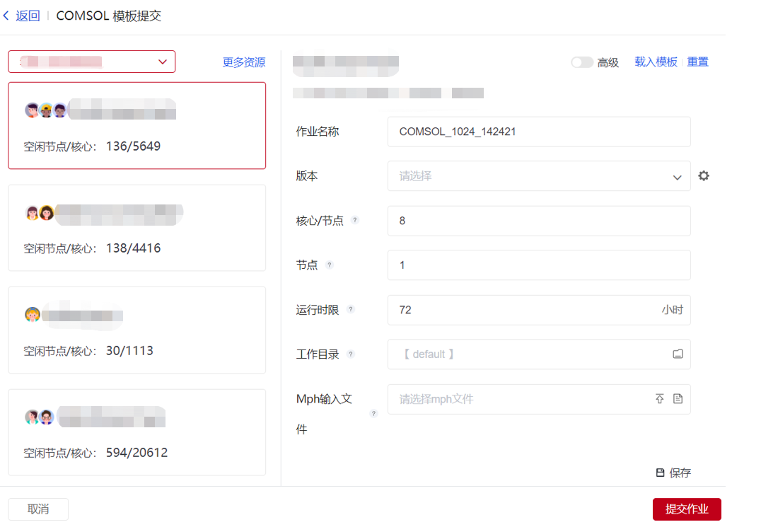The width and height of the screenshot is (761, 532).
Task: Select queue card with 594/20612 idle nodes
Action: pyautogui.click(x=137, y=432)
